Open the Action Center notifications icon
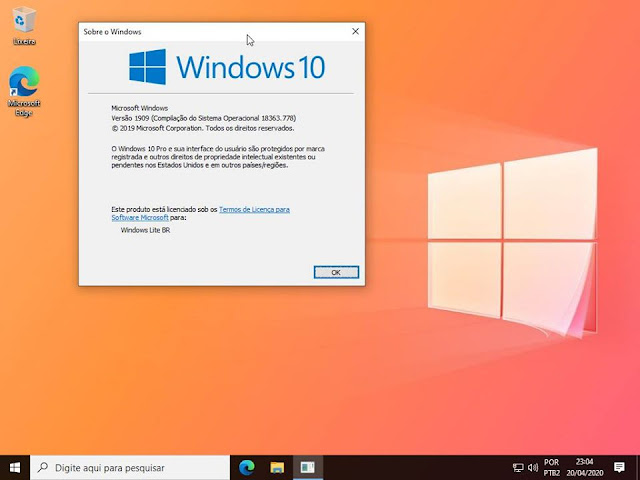The width and height of the screenshot is (640, 480). coord(619,468)
